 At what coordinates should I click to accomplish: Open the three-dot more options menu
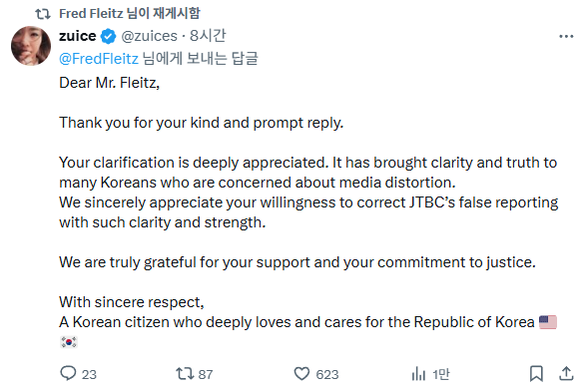[x=566, y=36]
